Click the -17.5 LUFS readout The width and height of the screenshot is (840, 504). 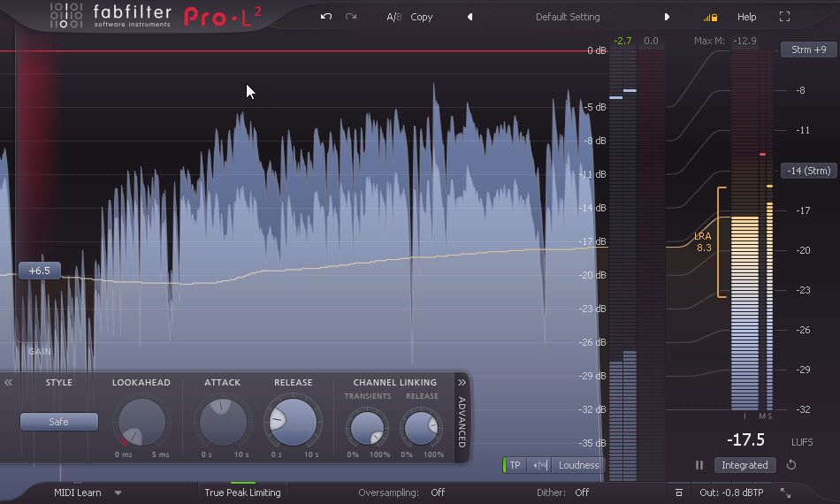[x=745, y=439]
